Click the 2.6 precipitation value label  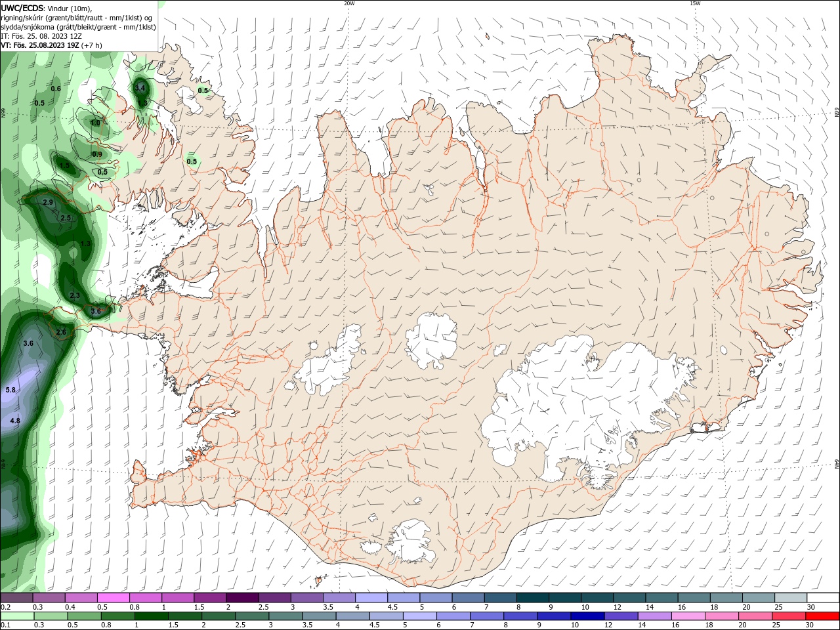tap(61, 332)
